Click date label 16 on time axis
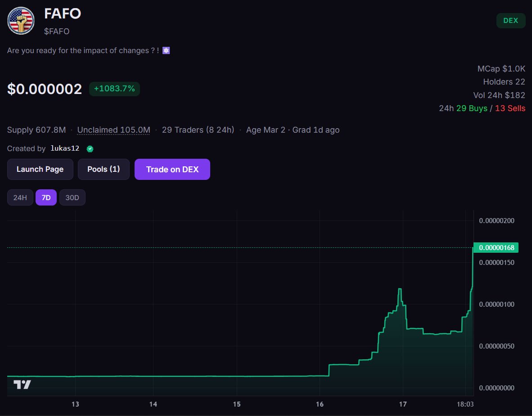Image resolution: width=532 pixels, height=416 pixels. (320, 404)
